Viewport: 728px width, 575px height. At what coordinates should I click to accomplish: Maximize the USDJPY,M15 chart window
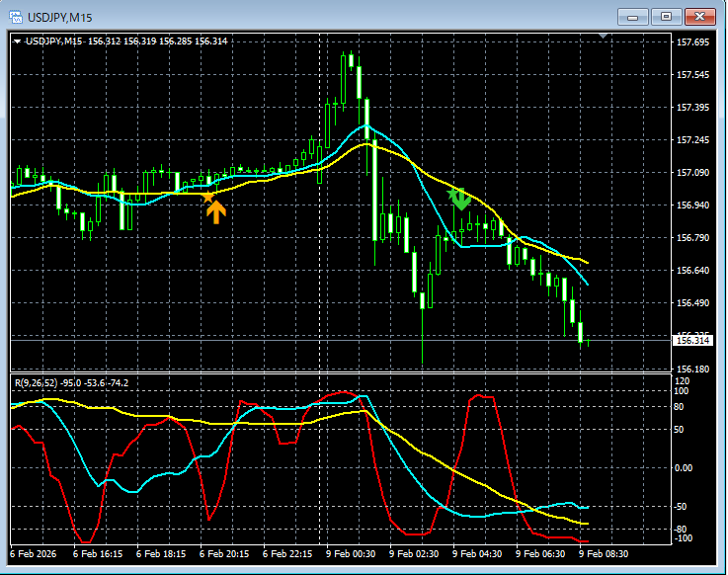click(x=666, y=17)
